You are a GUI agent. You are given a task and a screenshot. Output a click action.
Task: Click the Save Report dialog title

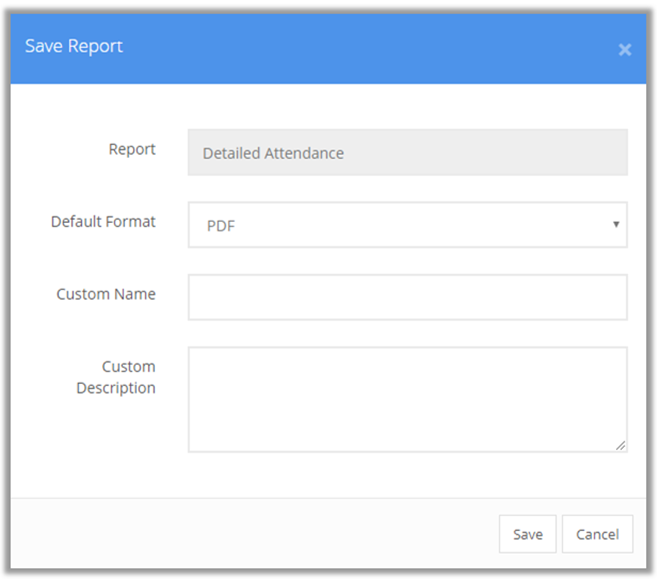(74, 46)
